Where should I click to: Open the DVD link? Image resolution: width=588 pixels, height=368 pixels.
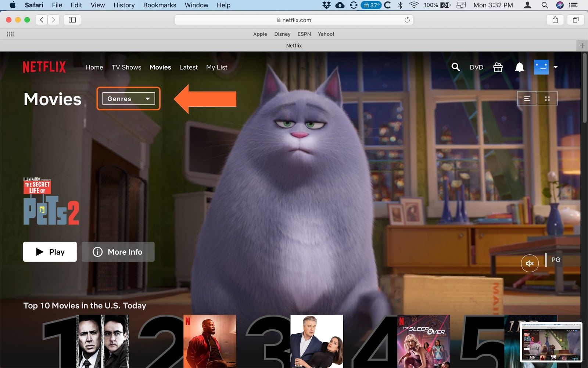pyautogui.click(x=477, y=67)
